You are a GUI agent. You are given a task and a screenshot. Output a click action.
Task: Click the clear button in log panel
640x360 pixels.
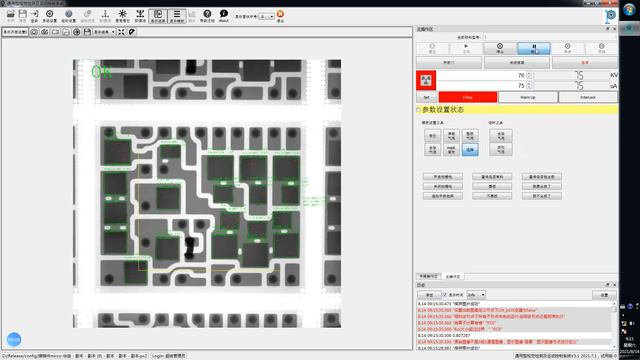[429, 294]
